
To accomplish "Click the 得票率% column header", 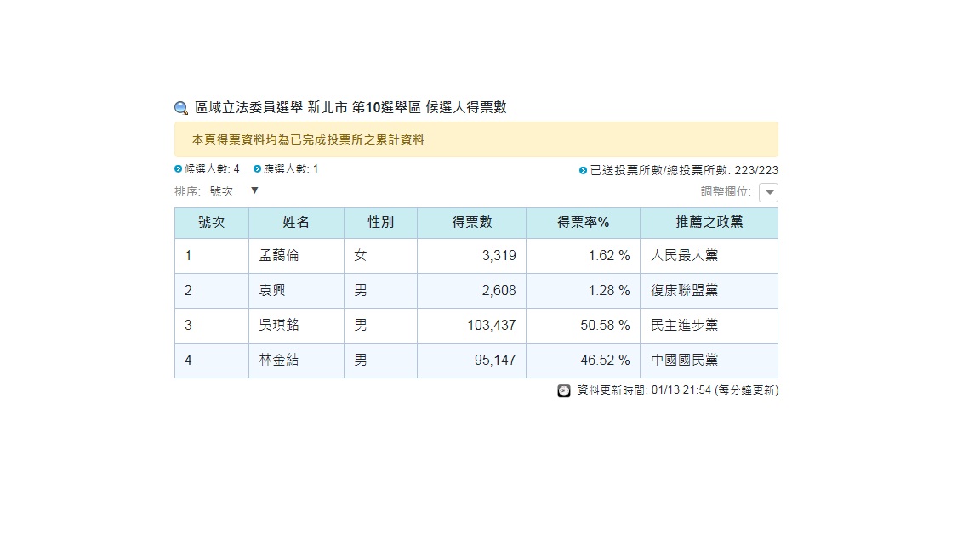I will pyautogui.click(x=583, y=223).
